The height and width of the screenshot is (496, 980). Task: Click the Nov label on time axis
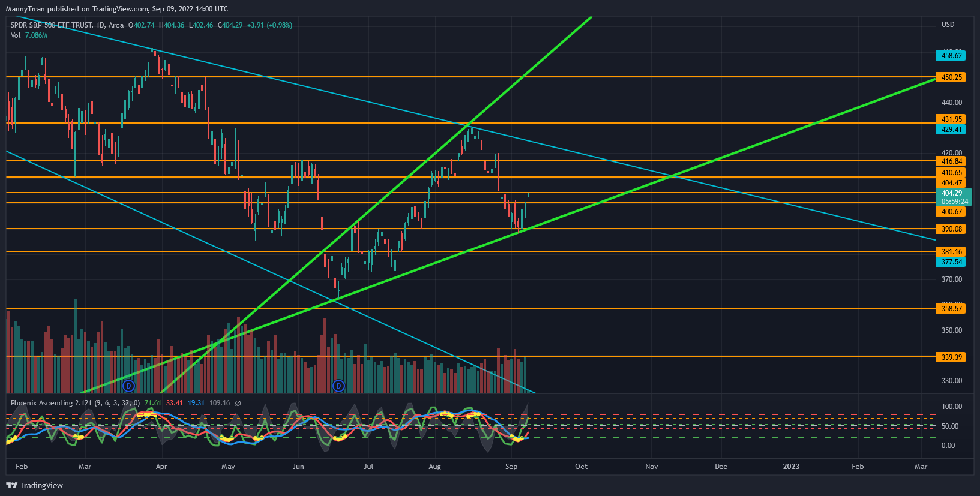(x=652, y=467)
